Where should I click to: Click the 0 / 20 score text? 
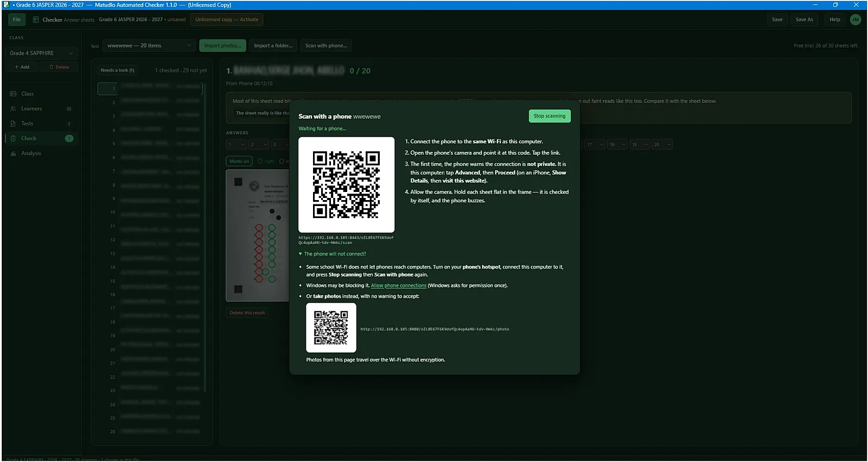(360, 71)
